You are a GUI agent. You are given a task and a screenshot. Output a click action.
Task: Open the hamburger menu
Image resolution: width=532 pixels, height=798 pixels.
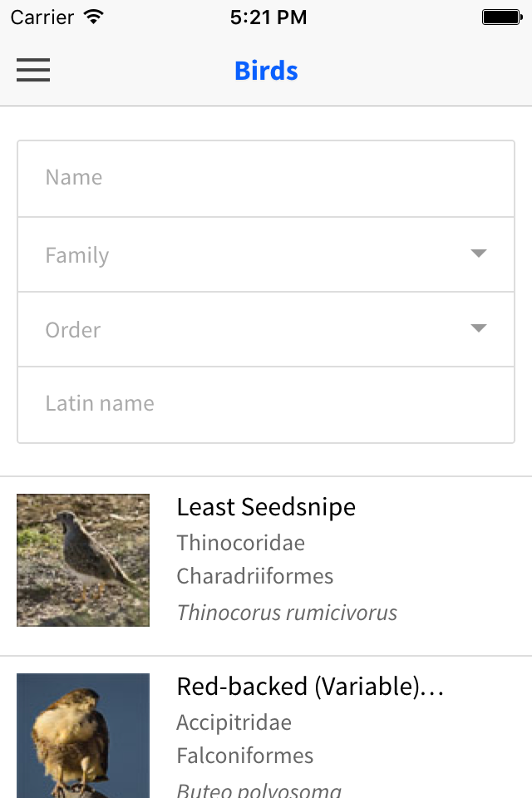33,70
